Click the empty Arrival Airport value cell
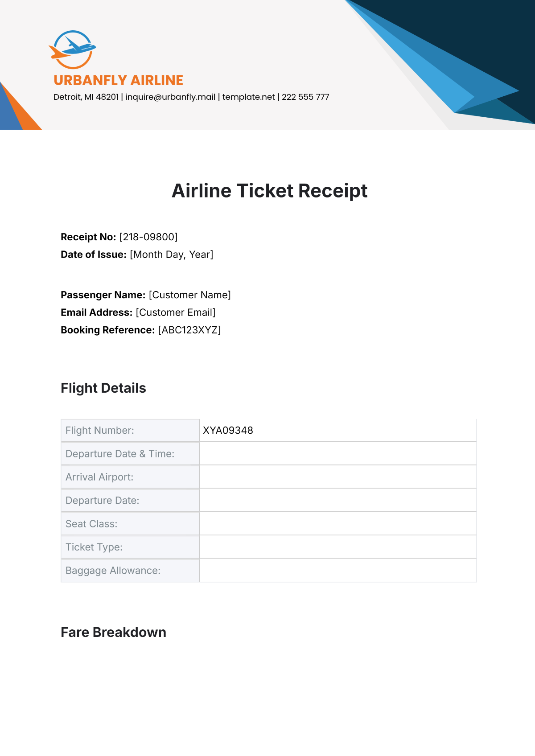Viewport: 535px width, 756px height. coord(337,477)
